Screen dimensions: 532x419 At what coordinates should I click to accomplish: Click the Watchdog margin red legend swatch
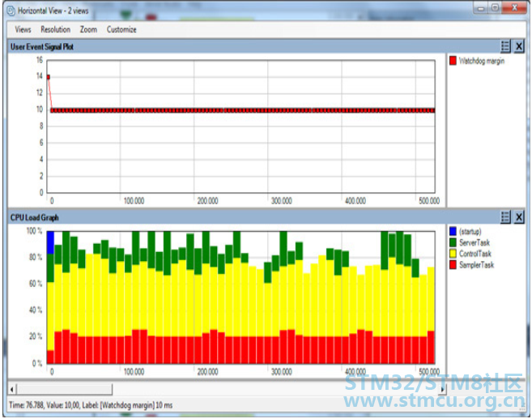pos(453,61)
